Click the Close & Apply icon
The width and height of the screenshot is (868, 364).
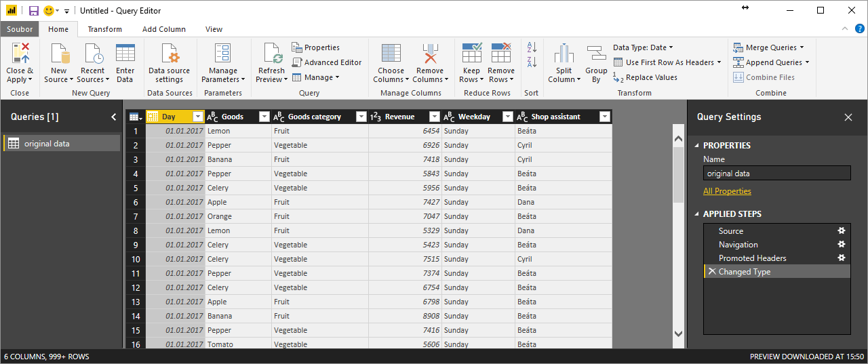tap(20, 53)
